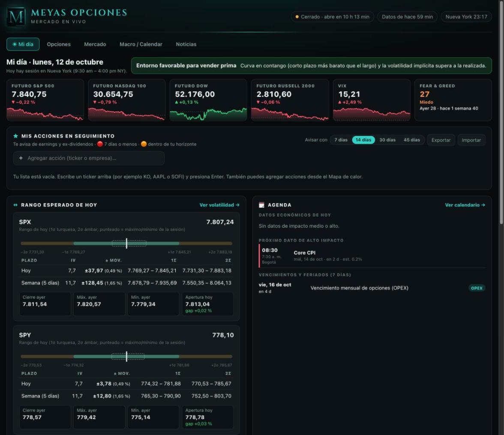Click the page vertical scrollbar
Screen dimensions: 504x435
coord(501,112)
